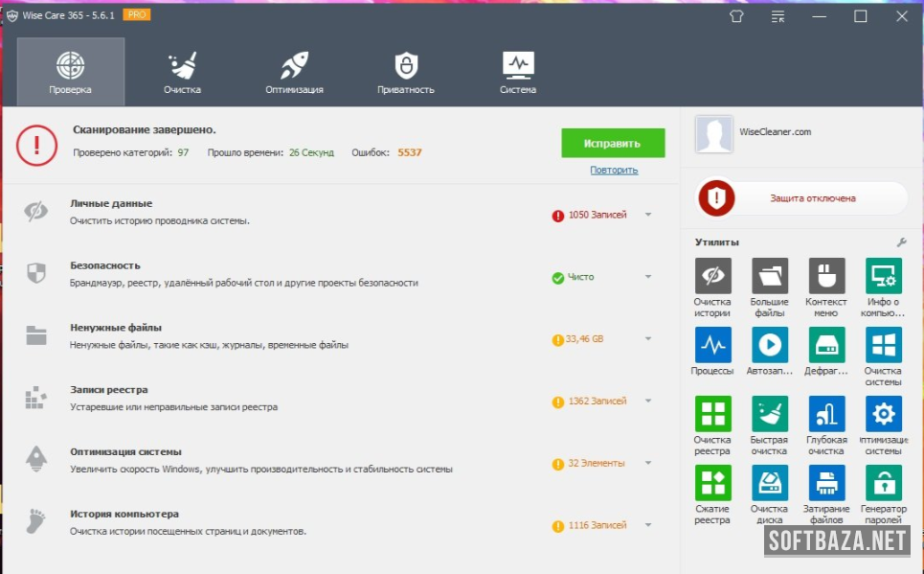Open the Очистка истории utility
The height and width of the screenshot is (574, 924).
click(x=711, y=276)
